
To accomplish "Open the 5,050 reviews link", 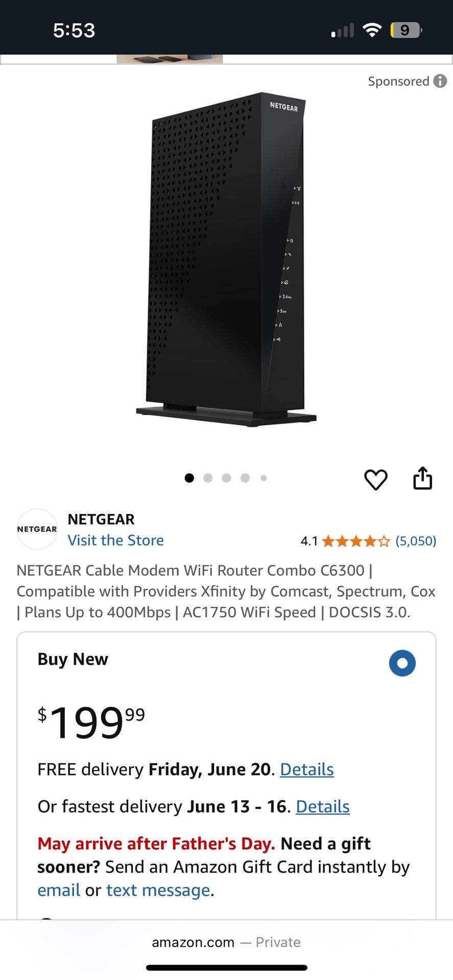I will 416,541.
